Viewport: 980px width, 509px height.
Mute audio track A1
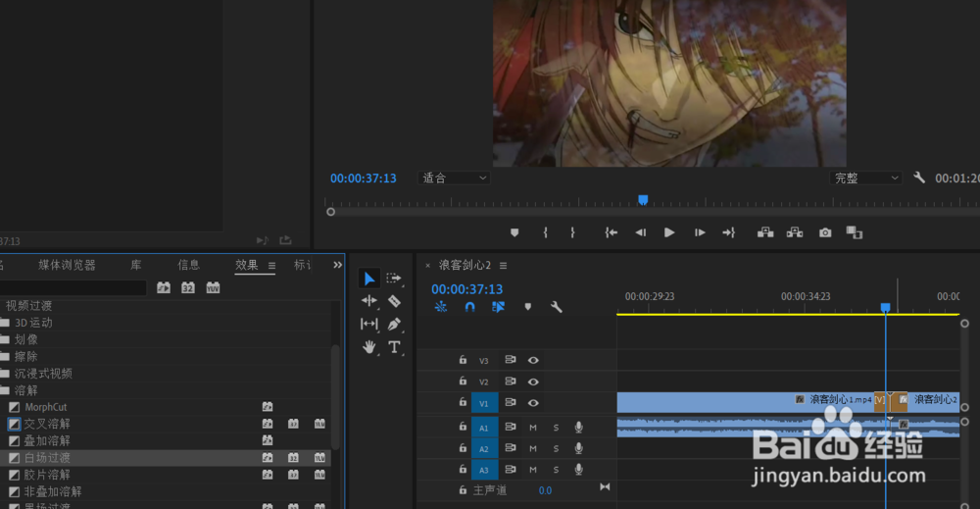[x=533, y=428]
